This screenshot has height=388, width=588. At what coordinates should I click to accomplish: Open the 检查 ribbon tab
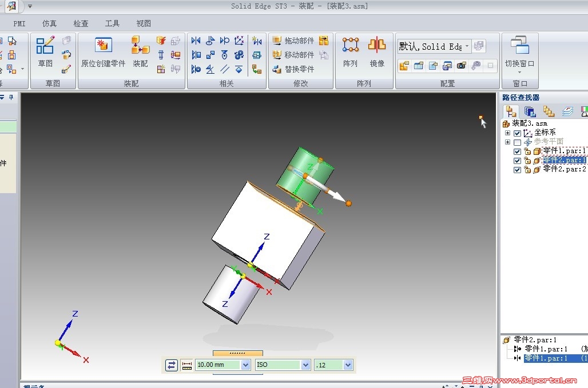(x=81, y=23)
